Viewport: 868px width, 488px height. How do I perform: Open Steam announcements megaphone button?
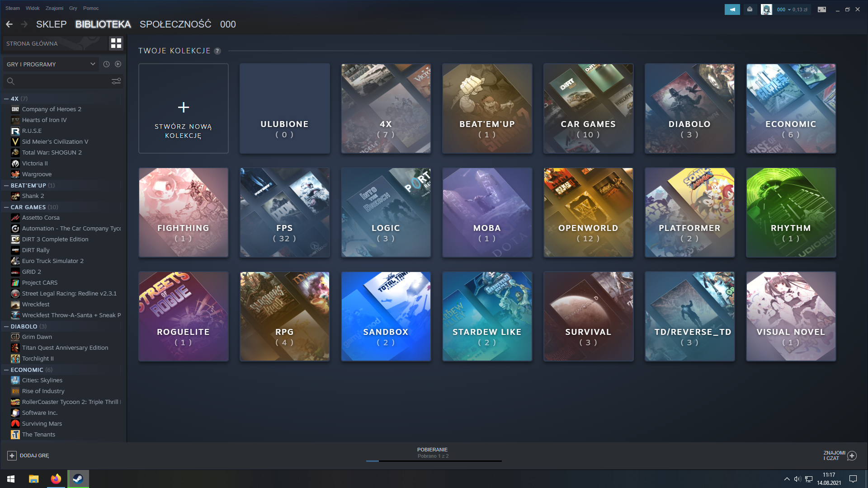click(732, 9)
